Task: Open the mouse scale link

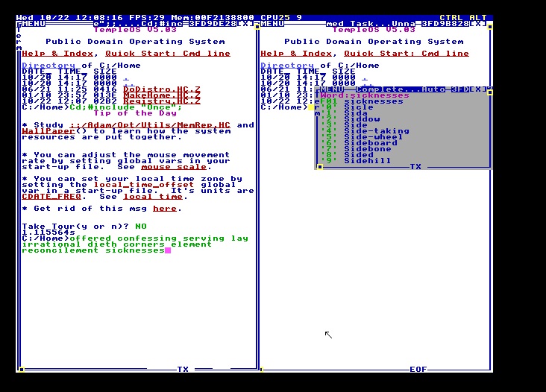Action: click(174, 167)
